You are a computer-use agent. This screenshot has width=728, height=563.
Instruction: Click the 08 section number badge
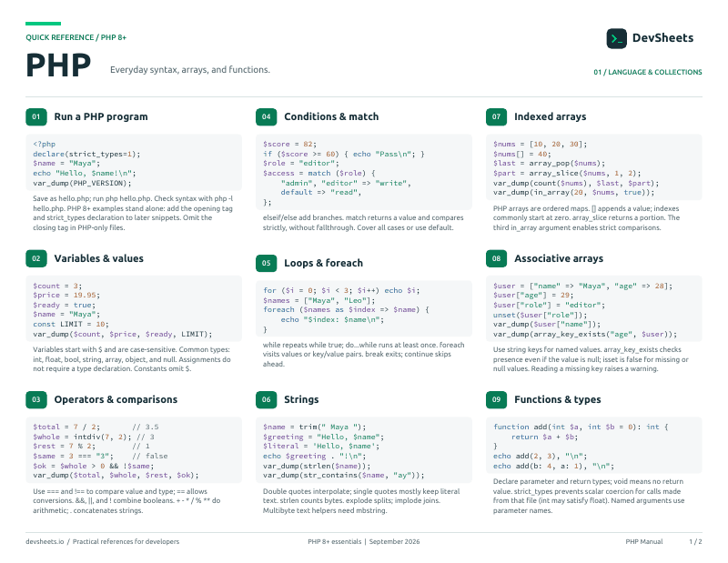coord(496,258)
